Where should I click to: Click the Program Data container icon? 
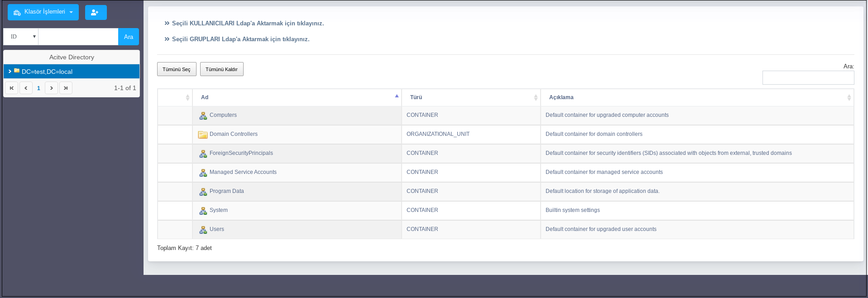tap(203, 192)
